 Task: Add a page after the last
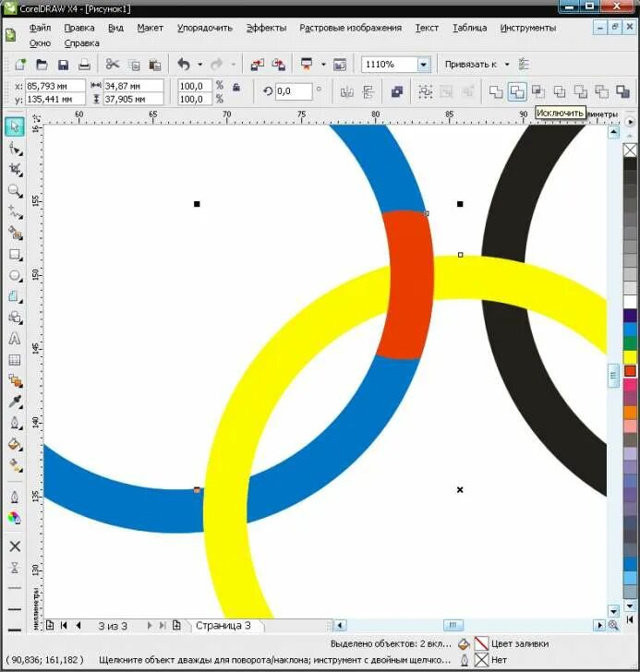(x=176, y=625)
